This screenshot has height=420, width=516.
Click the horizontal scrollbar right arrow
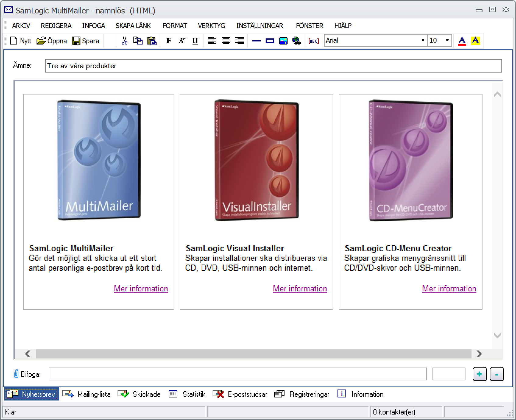pyautogui.click(x=479, y=354)
